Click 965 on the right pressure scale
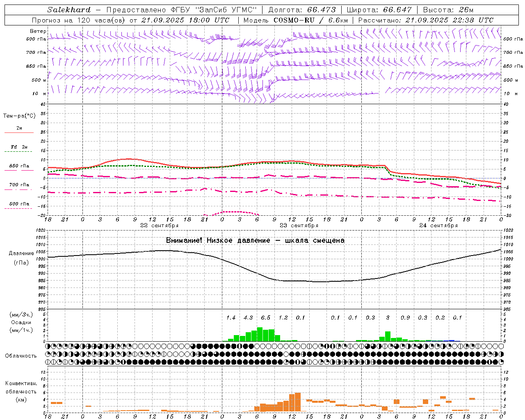The width and height of the screenshot is (525, 420). click(507, 309)
